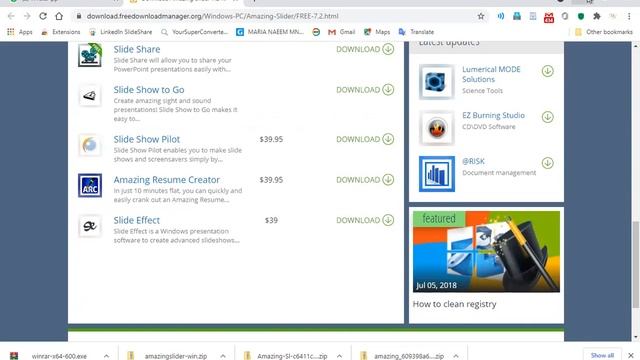Click the Amazing Resume Creator ARC icon
The image size is (640, 360).
pyautogui.click(x=90, y=185)
